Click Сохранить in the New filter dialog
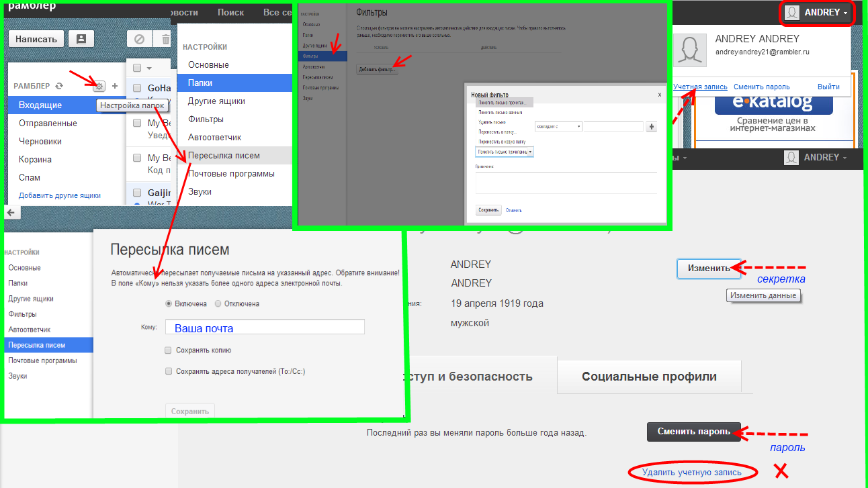The height and width of the screenshot is (488, 868). coord(488,210)
